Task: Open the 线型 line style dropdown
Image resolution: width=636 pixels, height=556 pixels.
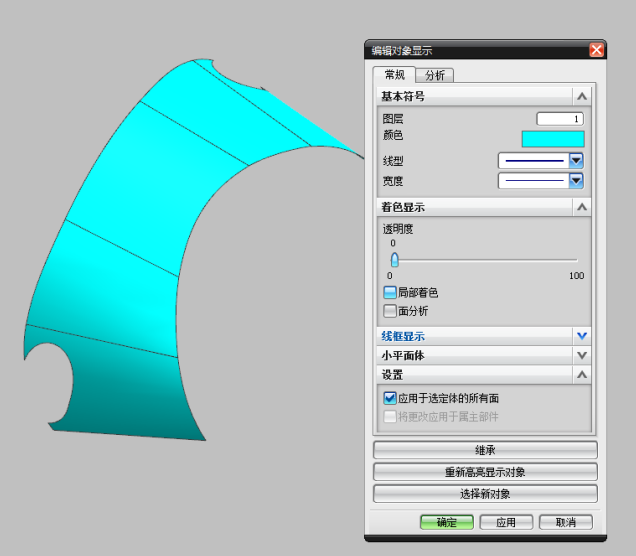Action: click(576, 161)
